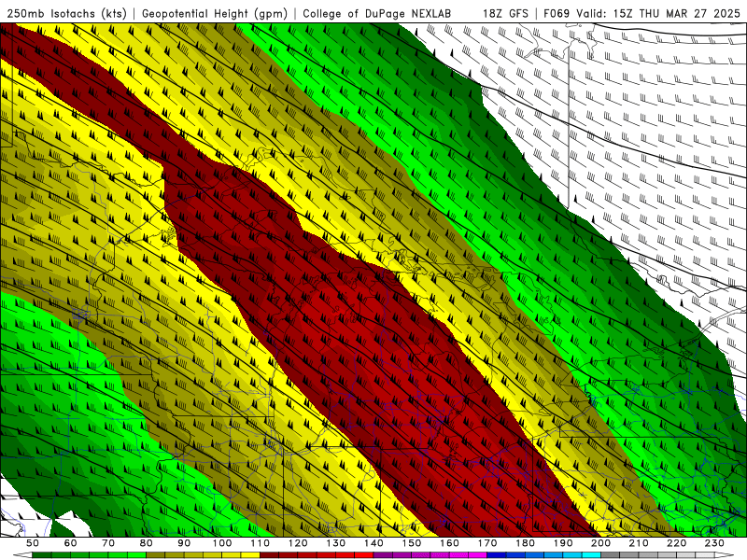This screenshot has height=560, width=747.
Task: Click the bright red legend swatch below 140
Action: pyautogui.click(x=364, y=555)
